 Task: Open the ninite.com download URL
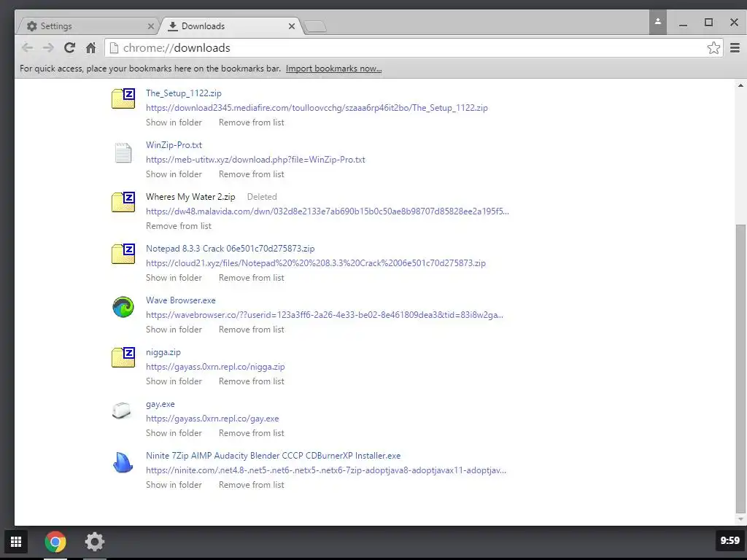[326, 470]
